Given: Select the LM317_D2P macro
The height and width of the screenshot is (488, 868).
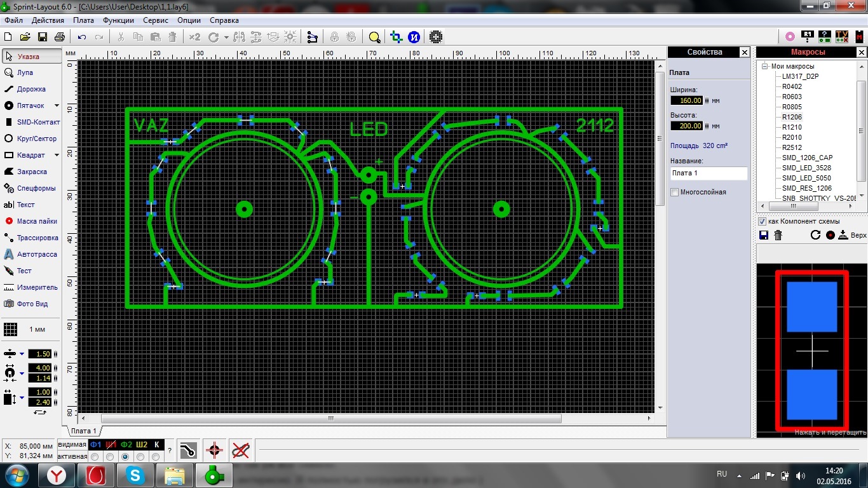Looking at the screenshot, I should click(x=801, y=76).
